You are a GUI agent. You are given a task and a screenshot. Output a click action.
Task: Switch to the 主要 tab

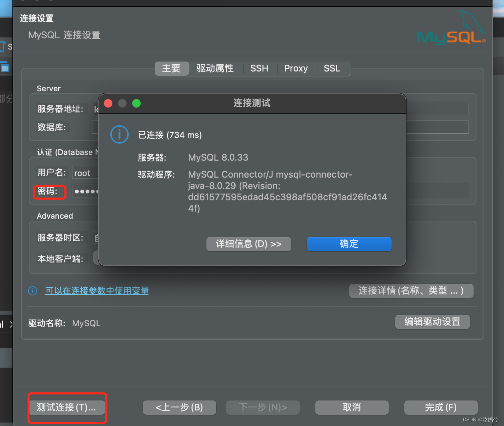coord(172,68)
